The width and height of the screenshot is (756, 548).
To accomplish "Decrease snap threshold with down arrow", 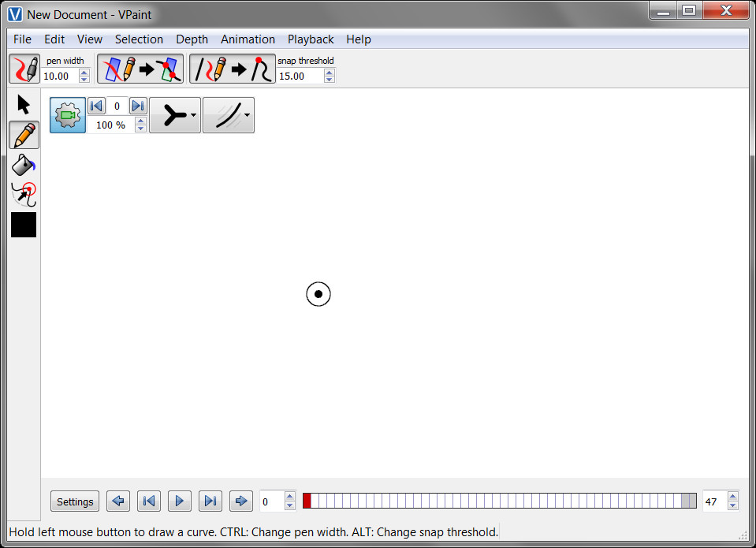I will [330, 79].
